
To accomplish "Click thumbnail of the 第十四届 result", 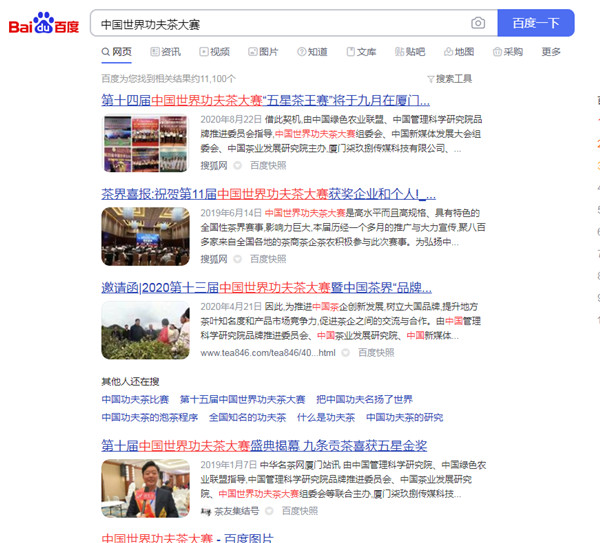I will click(145, 143).
